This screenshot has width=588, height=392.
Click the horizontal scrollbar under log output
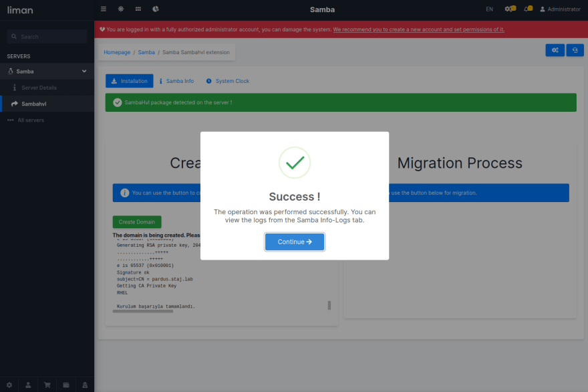click(143, 311)
